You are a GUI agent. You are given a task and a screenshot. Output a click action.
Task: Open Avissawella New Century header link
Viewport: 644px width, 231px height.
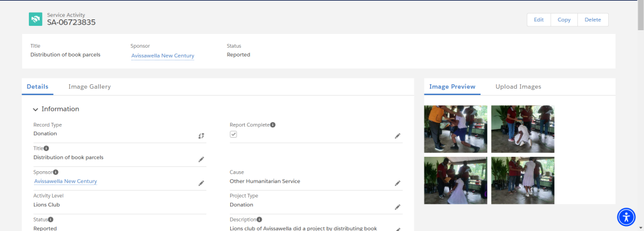(163, 55)
